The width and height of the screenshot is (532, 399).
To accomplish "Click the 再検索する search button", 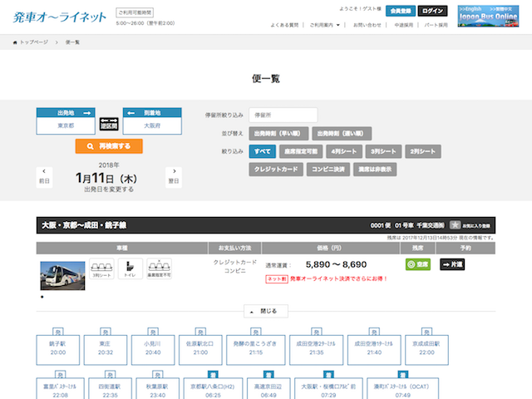I will pyautogui.click(x=109, y=146).
